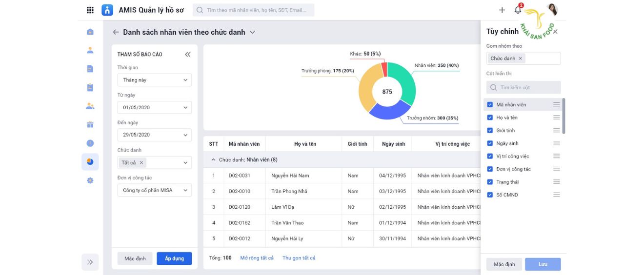Grab the drag handle for Số CMND
The width and height of the screenshot is (644, 275).
click(x=556, y=195)
